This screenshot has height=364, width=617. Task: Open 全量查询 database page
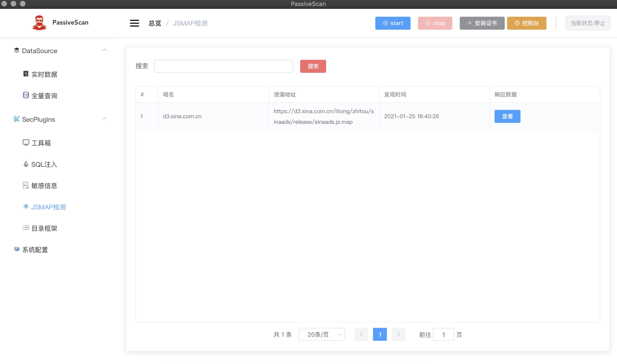tap(44, 96)
